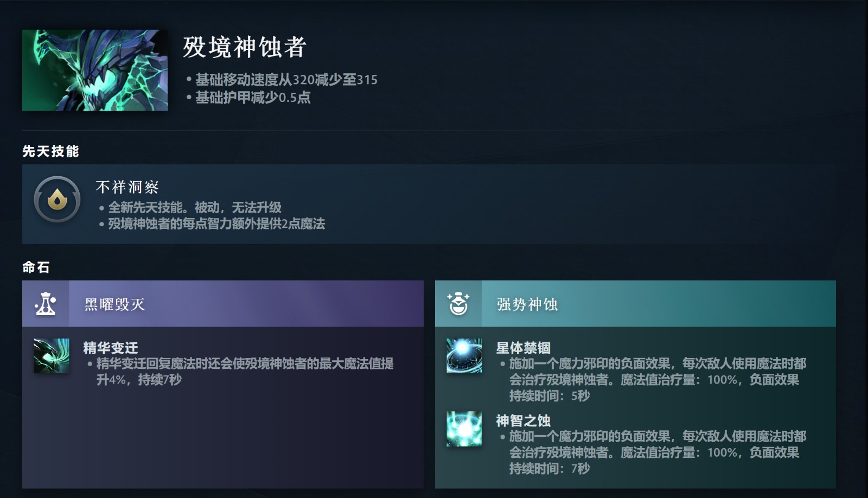Viewport: 868px width, 498px height.
Task: Select the hero name 殁境神蚀者 title
Action: pos(245,47)
